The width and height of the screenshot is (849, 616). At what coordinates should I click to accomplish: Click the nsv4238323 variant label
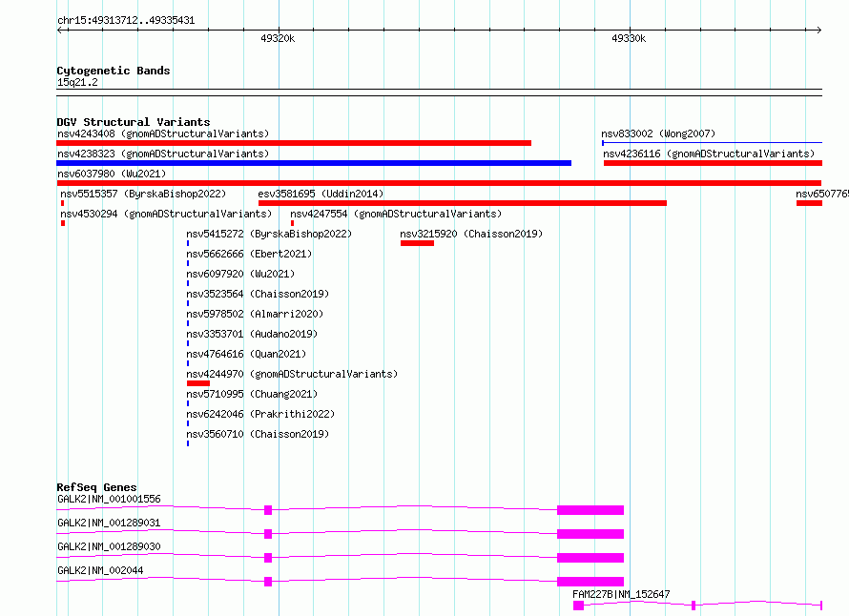point(163,154)
